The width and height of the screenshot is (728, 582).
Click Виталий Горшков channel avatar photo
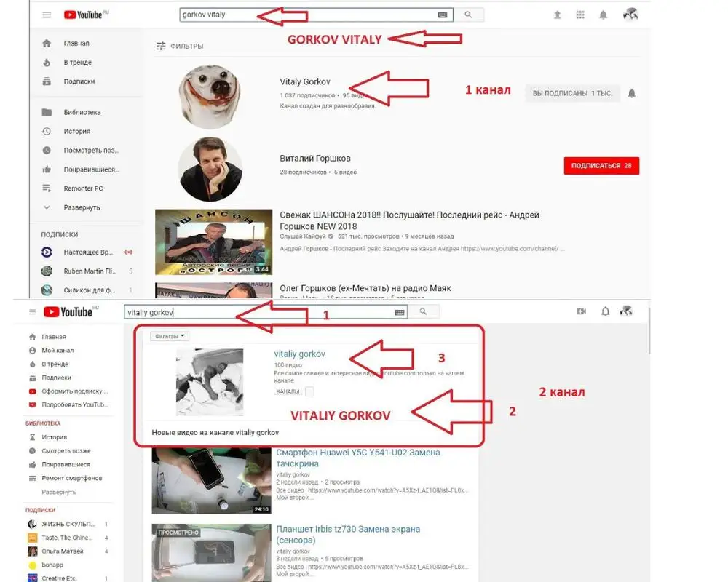[x=210, y=170]
